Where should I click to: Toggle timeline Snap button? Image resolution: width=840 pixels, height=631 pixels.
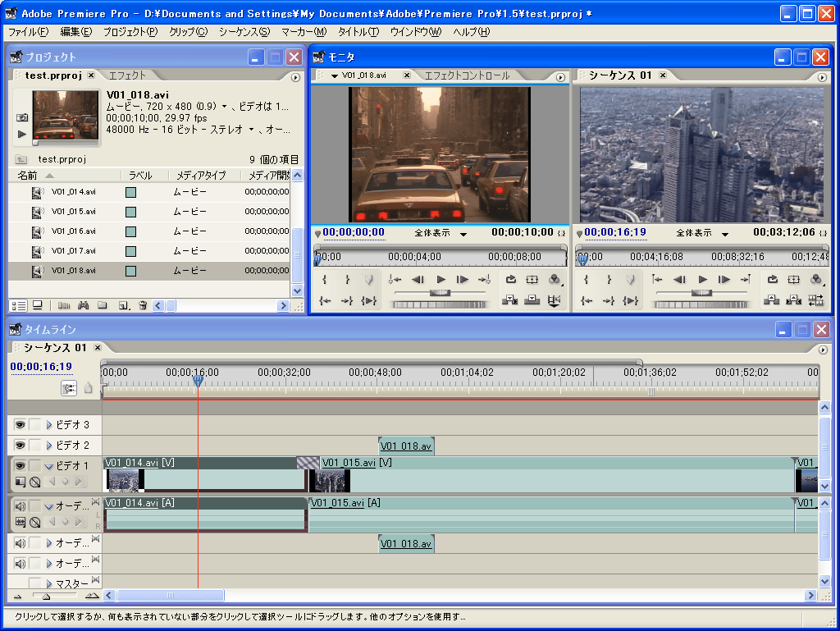[69, 388]
